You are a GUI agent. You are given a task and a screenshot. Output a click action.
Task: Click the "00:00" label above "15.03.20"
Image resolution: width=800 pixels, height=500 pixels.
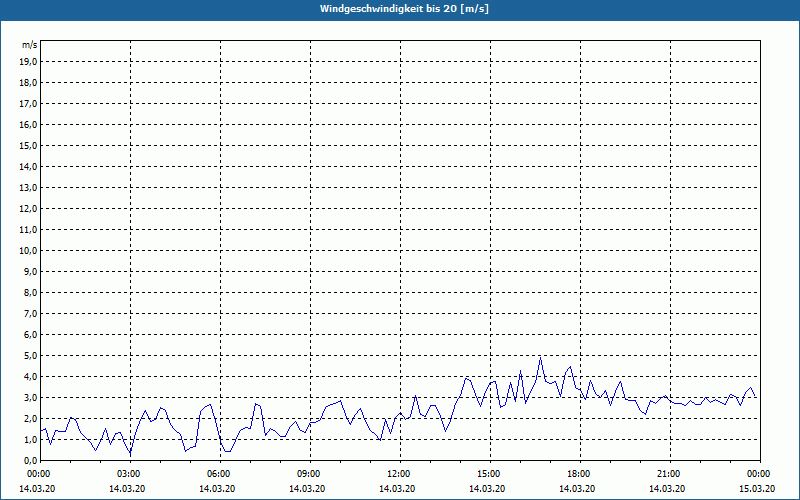coord(760,474)
